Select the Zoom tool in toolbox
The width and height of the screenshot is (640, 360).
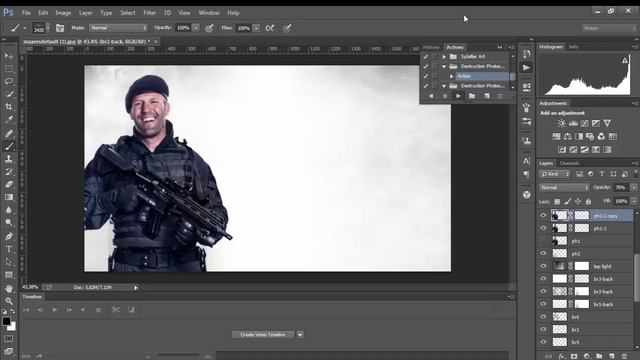(x=9, y=301)
